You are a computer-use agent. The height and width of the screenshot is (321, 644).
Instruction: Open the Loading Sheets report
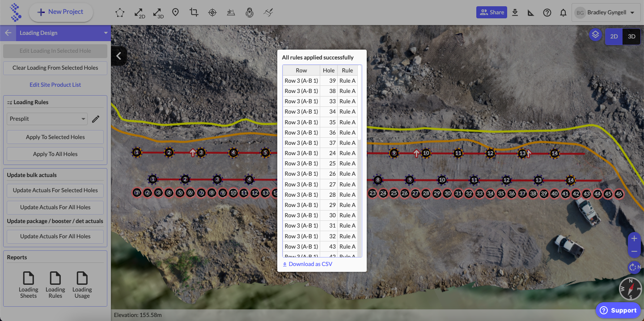point(29,285)
